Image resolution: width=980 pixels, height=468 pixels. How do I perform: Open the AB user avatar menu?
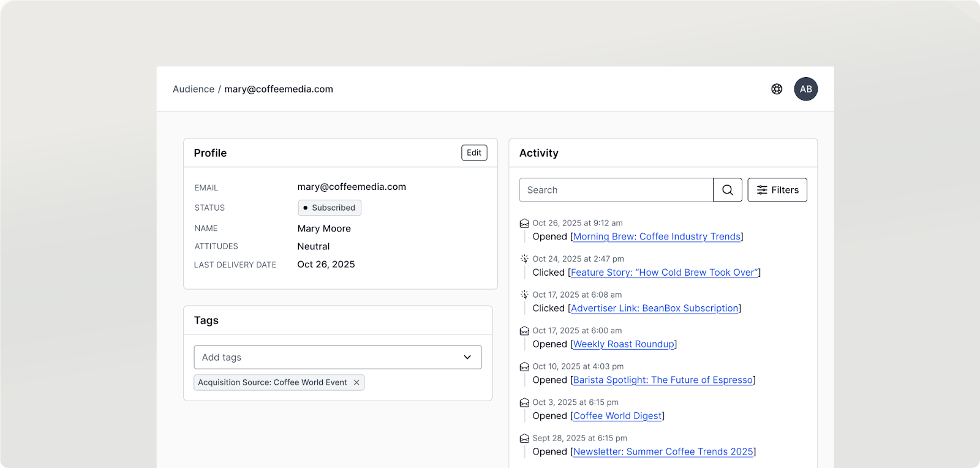(805, 89)
